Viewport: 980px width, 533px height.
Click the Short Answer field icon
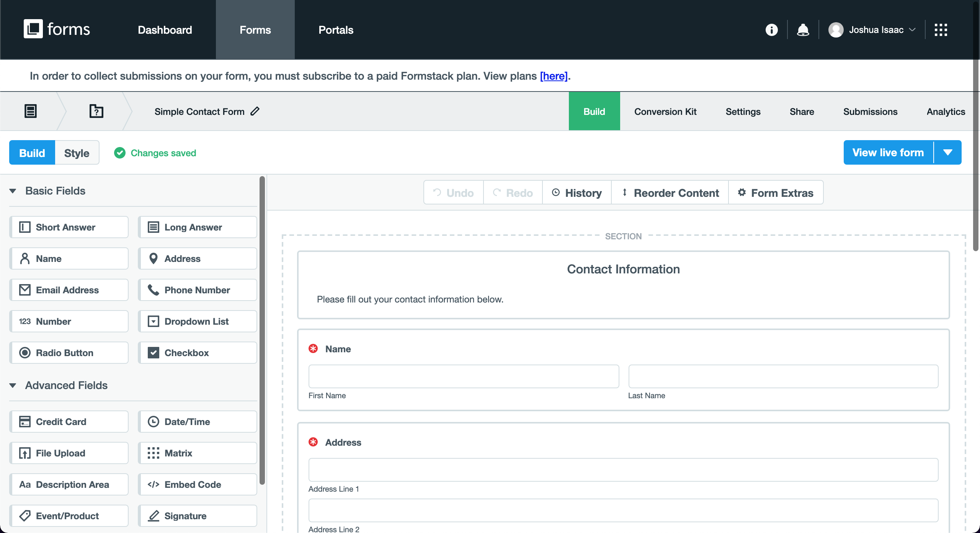pyautogui.click(x=24, y=227)
